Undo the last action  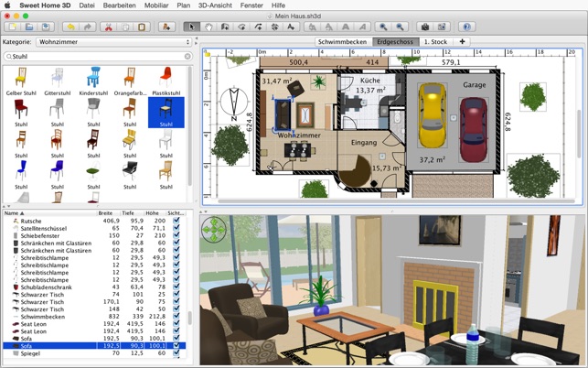pos(71,27)
